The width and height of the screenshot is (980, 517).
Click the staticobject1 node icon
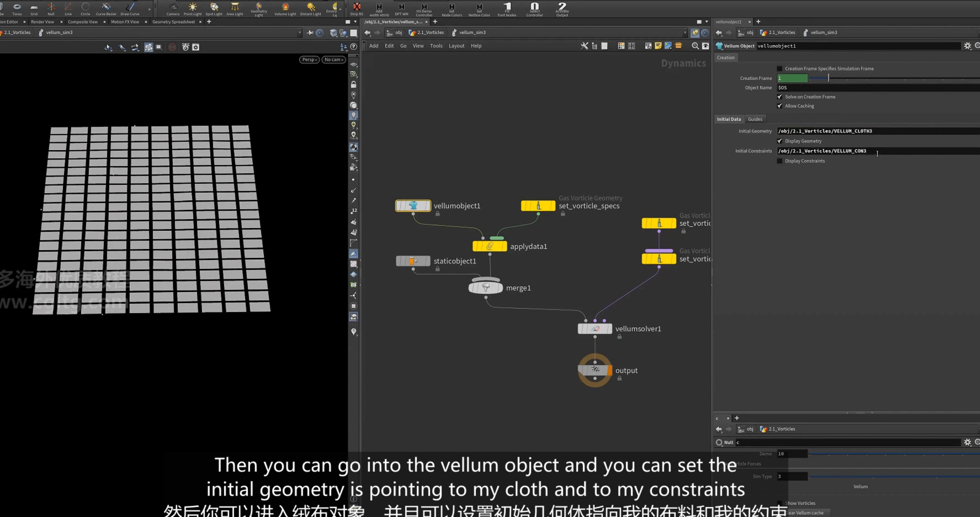coord(413,261)
